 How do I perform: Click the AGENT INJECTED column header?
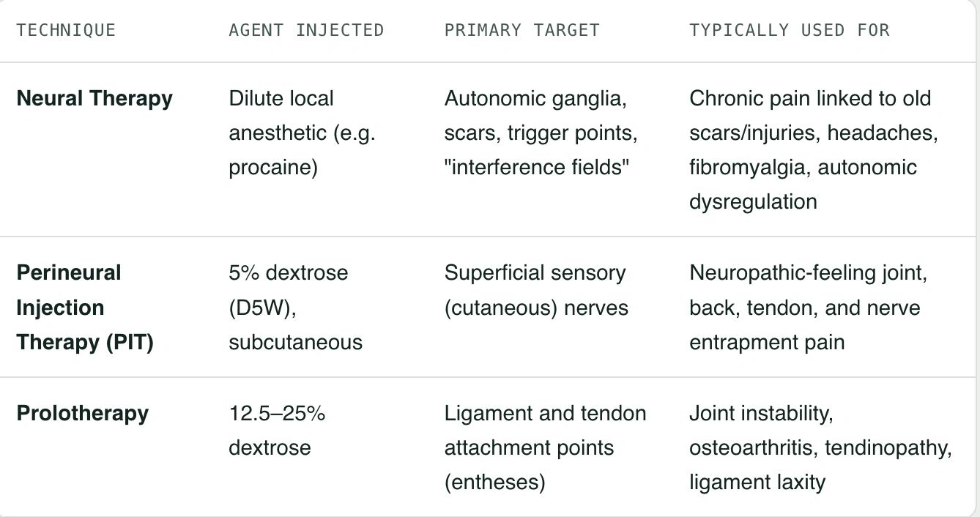(x=306, y=30)
